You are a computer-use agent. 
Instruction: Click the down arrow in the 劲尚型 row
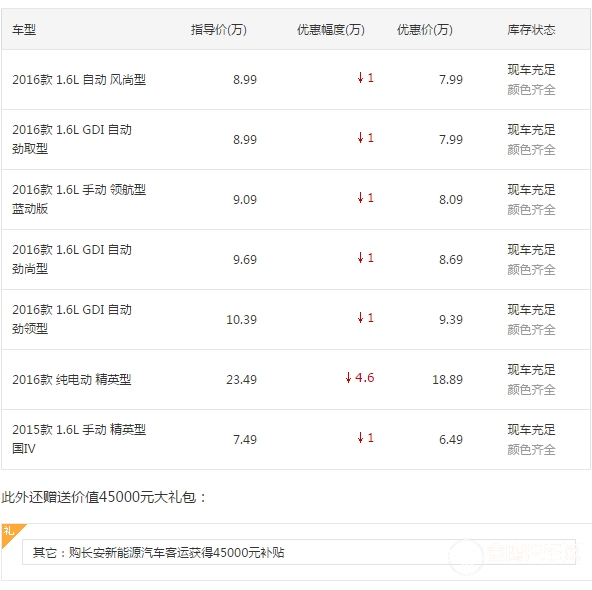tap(361, 258)
